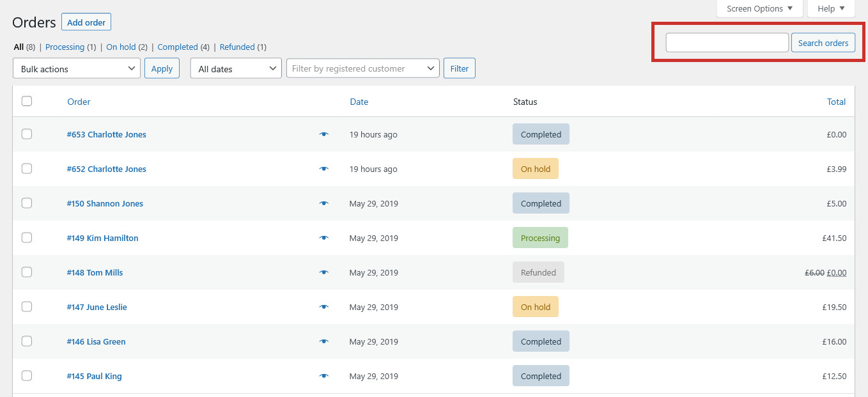Click the Add order button
The width and height of the screenshot is (868, 397).
click(x=86, y=22)
